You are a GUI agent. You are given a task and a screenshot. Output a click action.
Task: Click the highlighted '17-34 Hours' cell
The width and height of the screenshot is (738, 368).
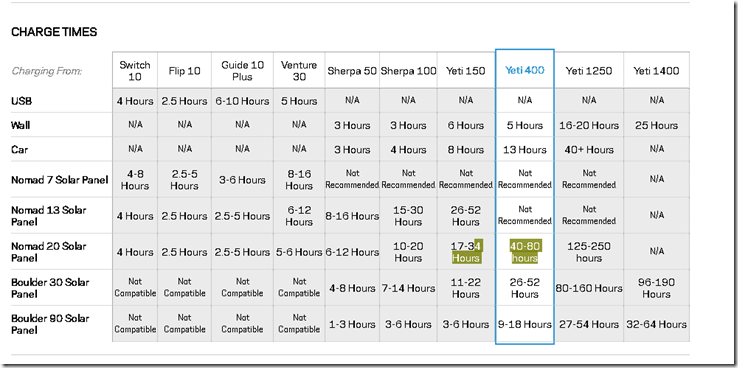465,252
